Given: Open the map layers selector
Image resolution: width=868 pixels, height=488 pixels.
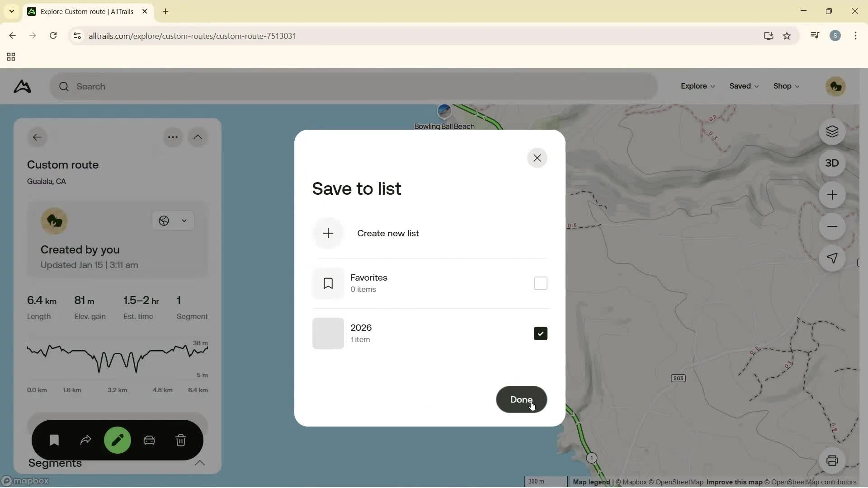Looking at the screenshot, I should [832, 131].
